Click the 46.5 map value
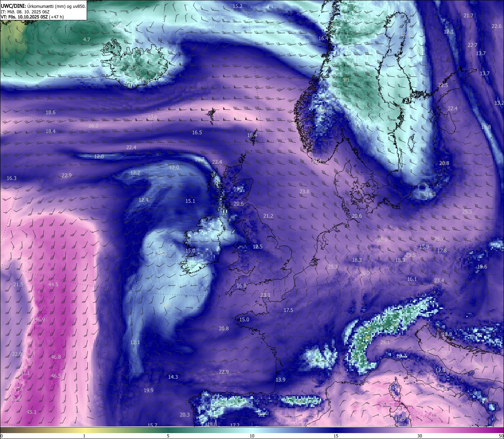The width and height of the screenshot is (504, 439). pos(56,376)
